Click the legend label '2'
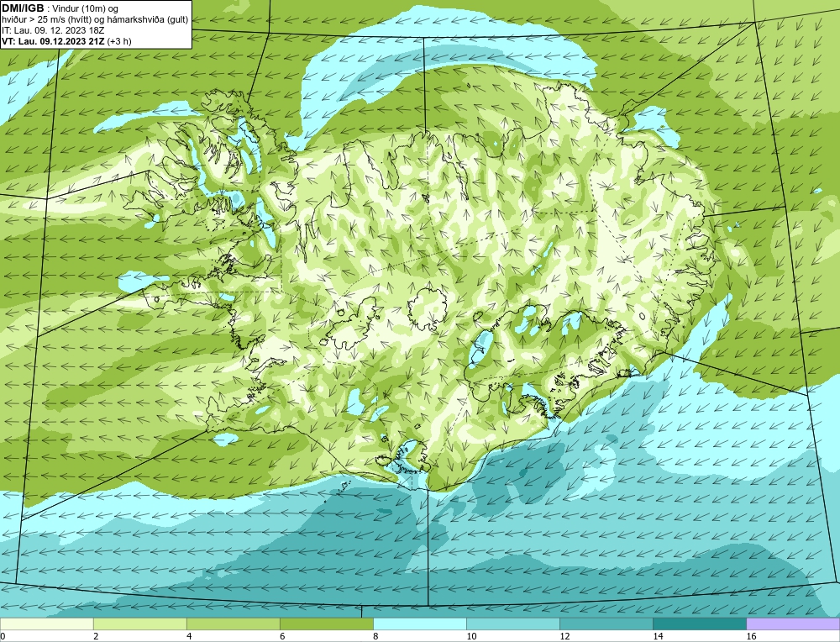This screenshot has width=840, height=642. point(96,636)
